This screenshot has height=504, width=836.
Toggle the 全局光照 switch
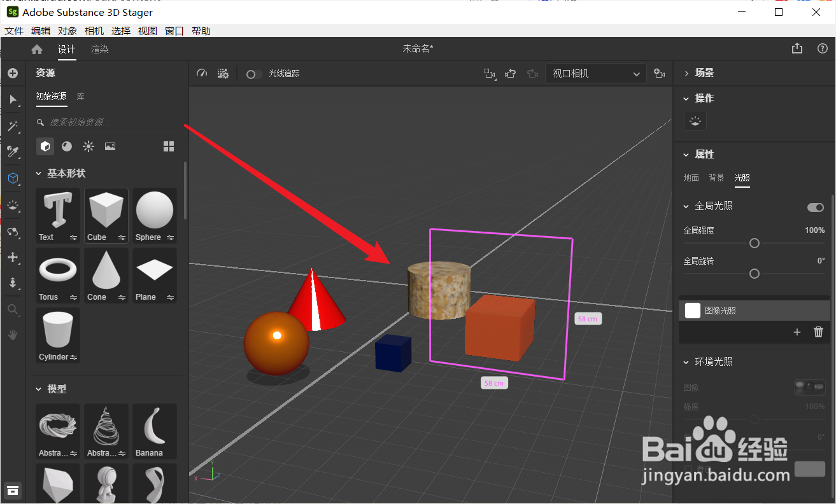(816, 207)
